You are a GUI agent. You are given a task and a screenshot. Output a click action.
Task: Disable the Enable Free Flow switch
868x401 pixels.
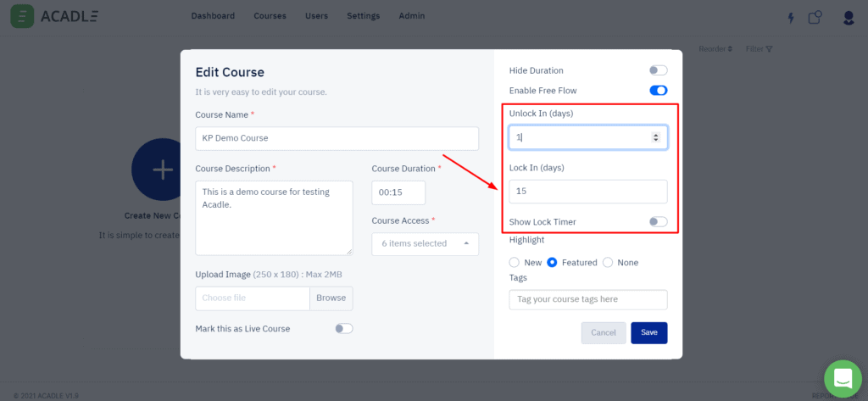658,90
